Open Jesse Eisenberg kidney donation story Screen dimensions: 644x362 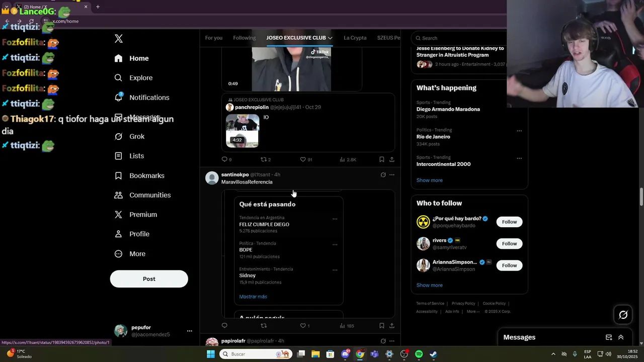tap(460, 51)
